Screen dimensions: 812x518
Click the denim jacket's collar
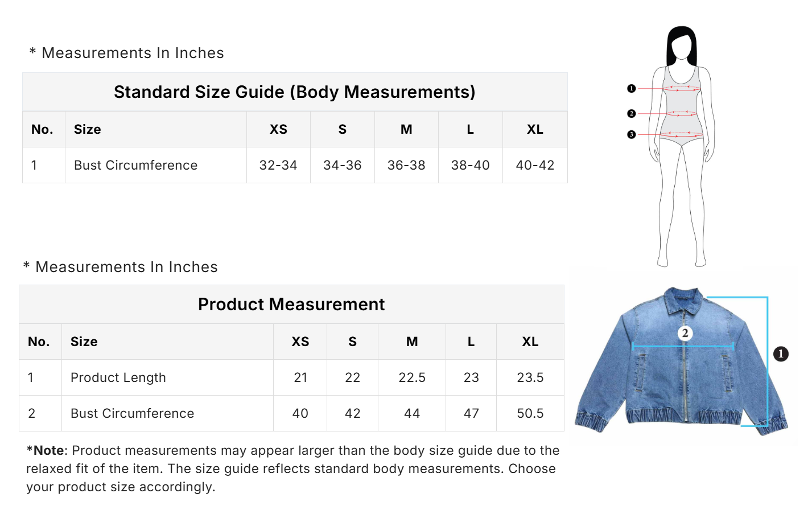click(x=685, y=299)
